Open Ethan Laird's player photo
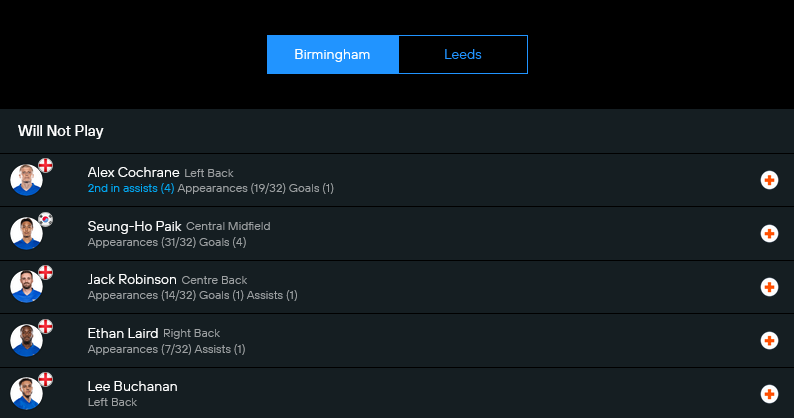This screenshot has width=794, height=418. point(26,341)
